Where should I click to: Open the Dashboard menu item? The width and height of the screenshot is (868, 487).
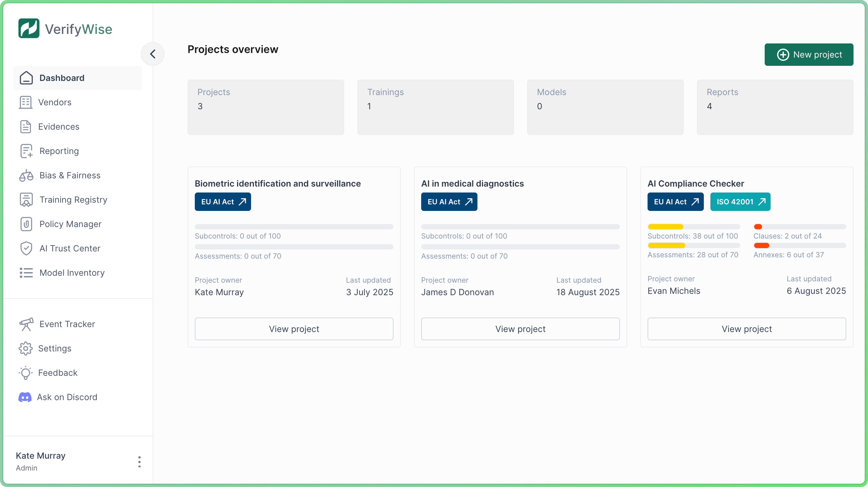[x=78, y=78]
